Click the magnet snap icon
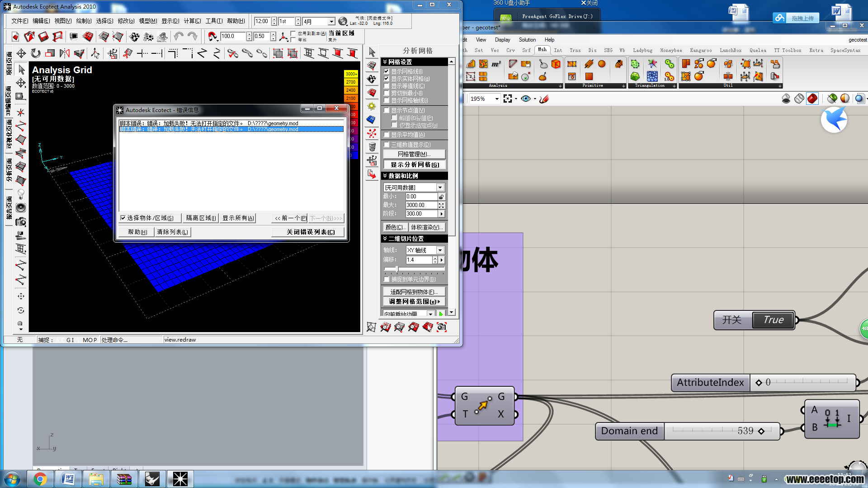This screenshot has width=868, height=488. click(x=212, y=36)
